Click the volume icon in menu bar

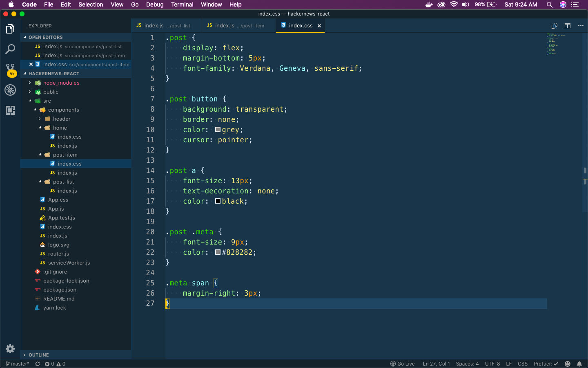[465, 4]
